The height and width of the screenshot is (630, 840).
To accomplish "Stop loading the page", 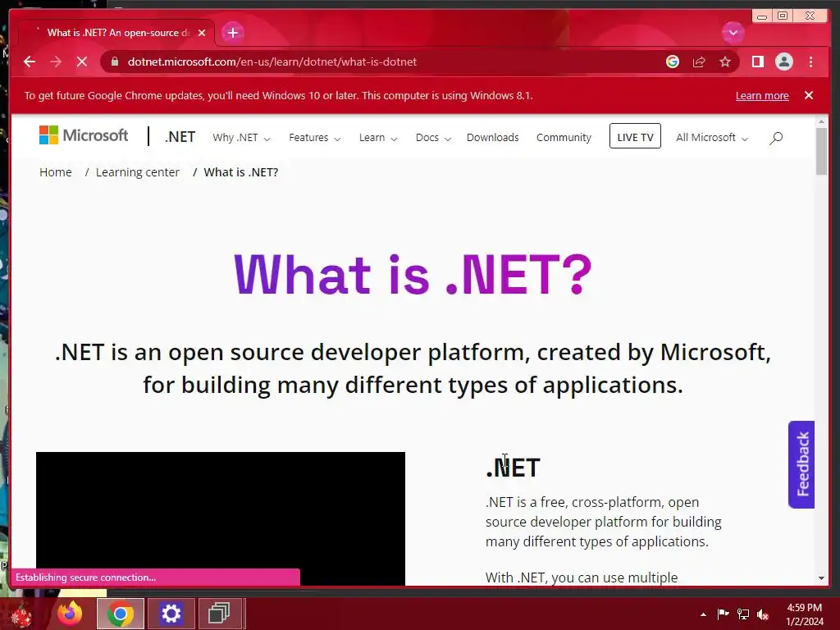I will click(82, 62).
